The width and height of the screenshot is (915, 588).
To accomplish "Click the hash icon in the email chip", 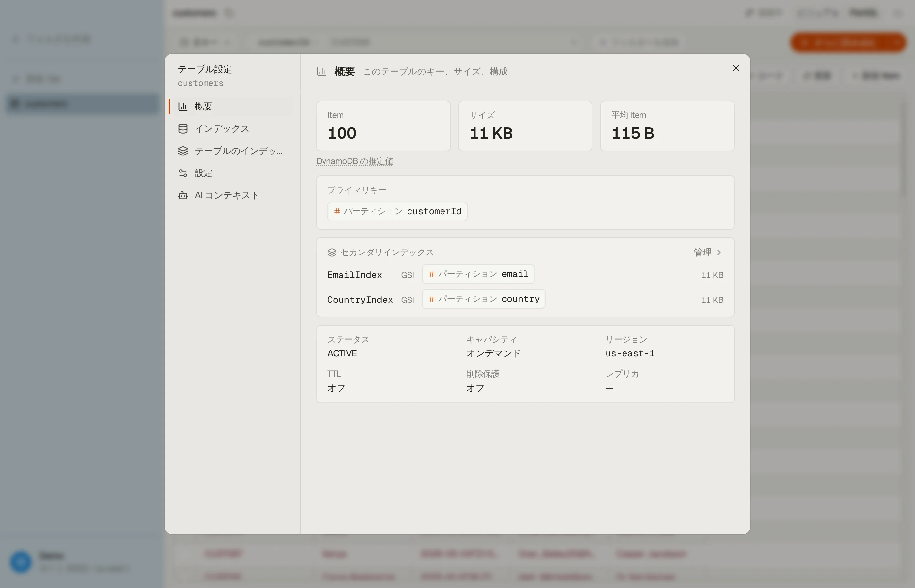I will (432, 274).
